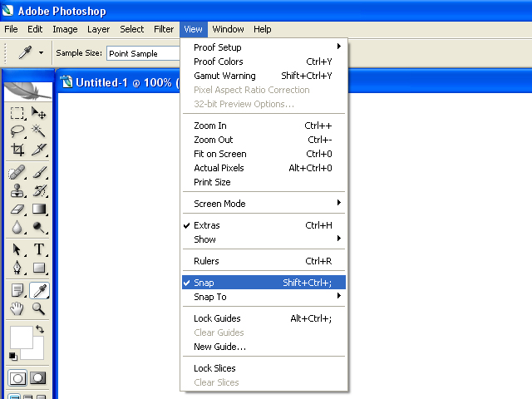The height and width of the screenshot is (399, 532).
Task: Open the Filter menu
Action: pos(164,29)
